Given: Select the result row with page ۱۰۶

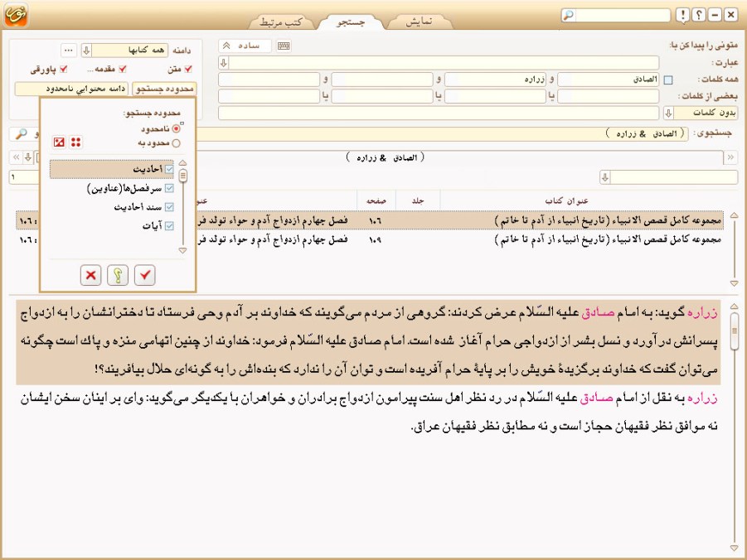Looking at the screenshot, I should coord(370,220).
